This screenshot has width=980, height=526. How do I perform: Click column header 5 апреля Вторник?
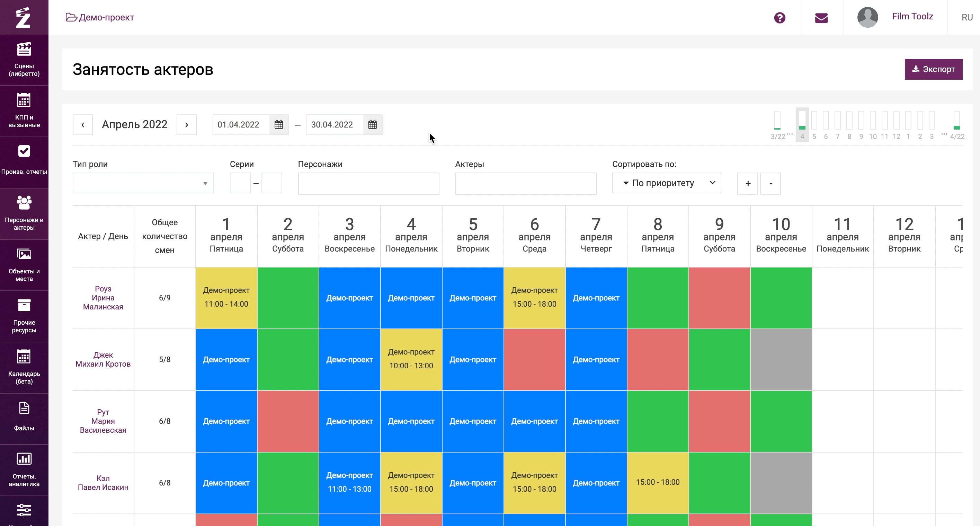[473, 236]
